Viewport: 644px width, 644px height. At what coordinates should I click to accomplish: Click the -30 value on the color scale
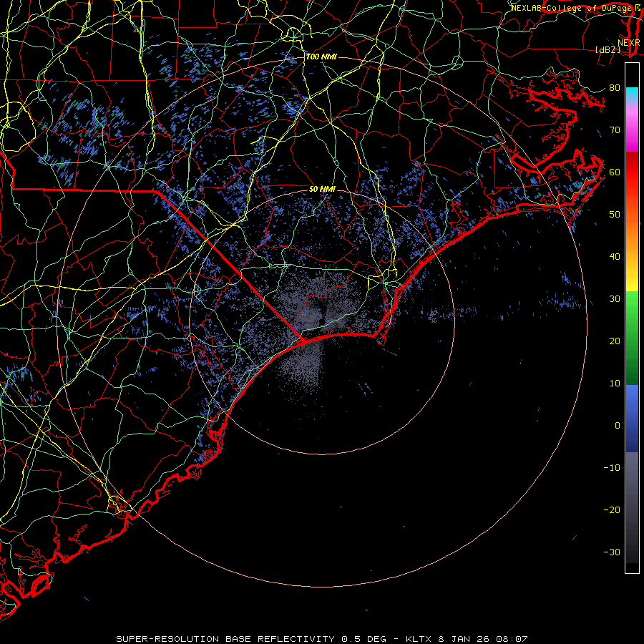pyautogui.click(x=612, y=552)
